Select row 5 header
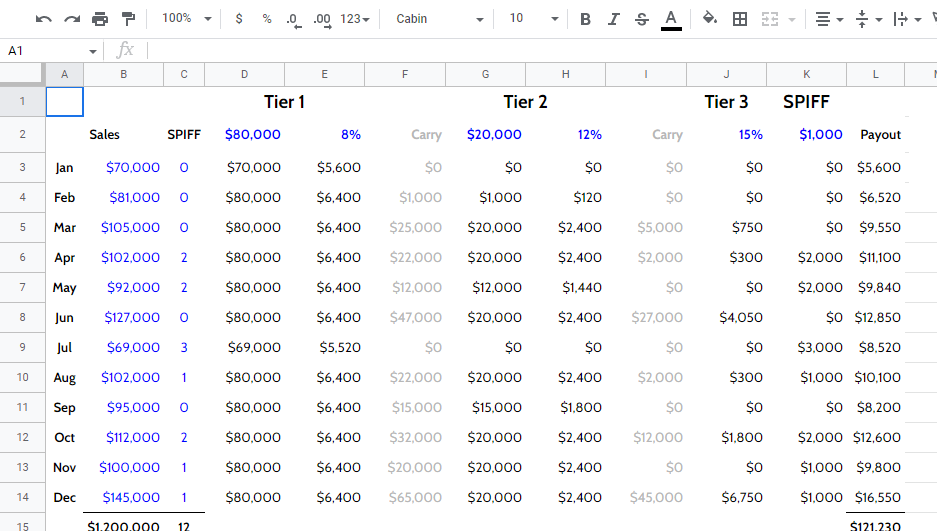Viewport: 937px width, 531px height. (22, 228)
